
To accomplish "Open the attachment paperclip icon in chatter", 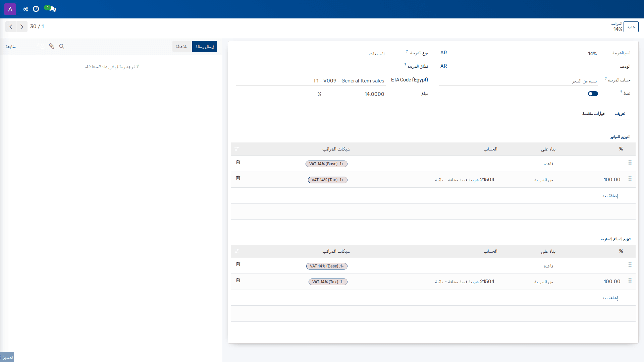I will [51, 46].
